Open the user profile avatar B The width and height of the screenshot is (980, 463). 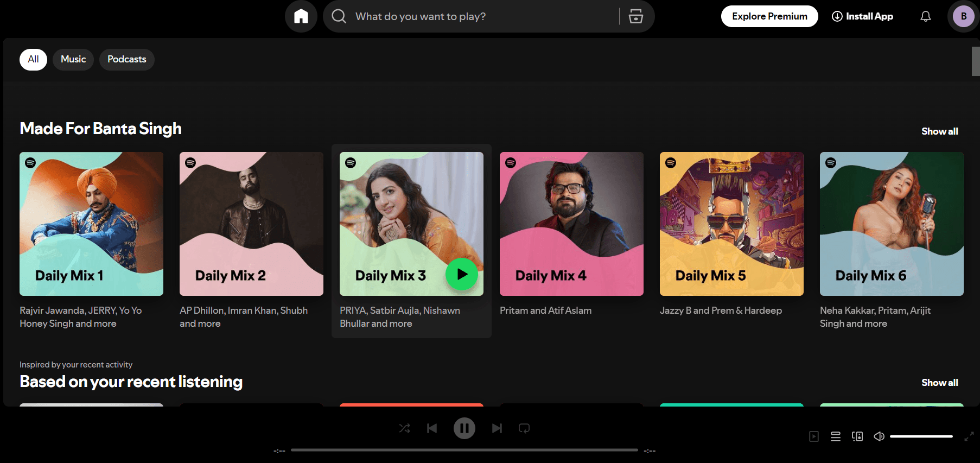[x=964, y=16]
